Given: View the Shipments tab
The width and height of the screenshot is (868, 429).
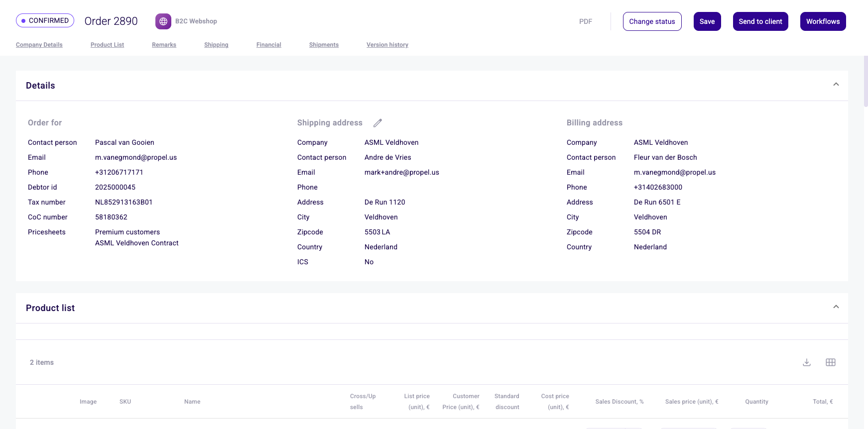Looking at the screenshot, I should click(x=324, y=45).
